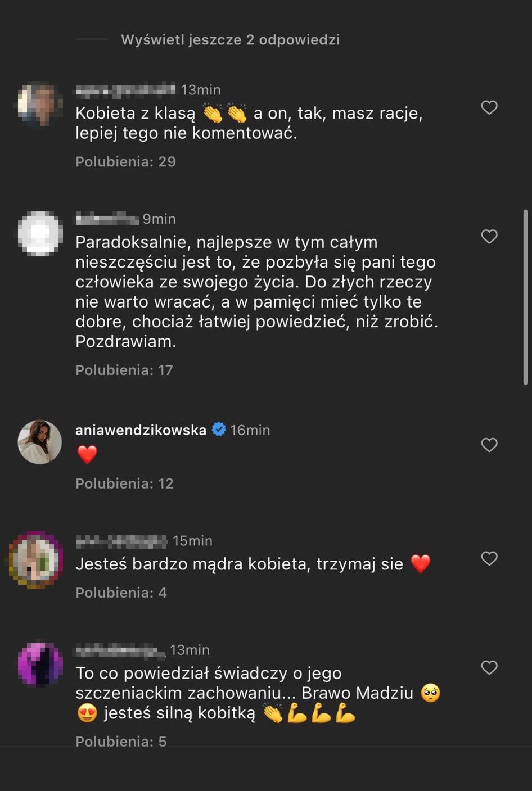Image resolution: width=532 pixels, height=791 pixels.
Task: Open avatar with colorful story ring
Action: 36,560
